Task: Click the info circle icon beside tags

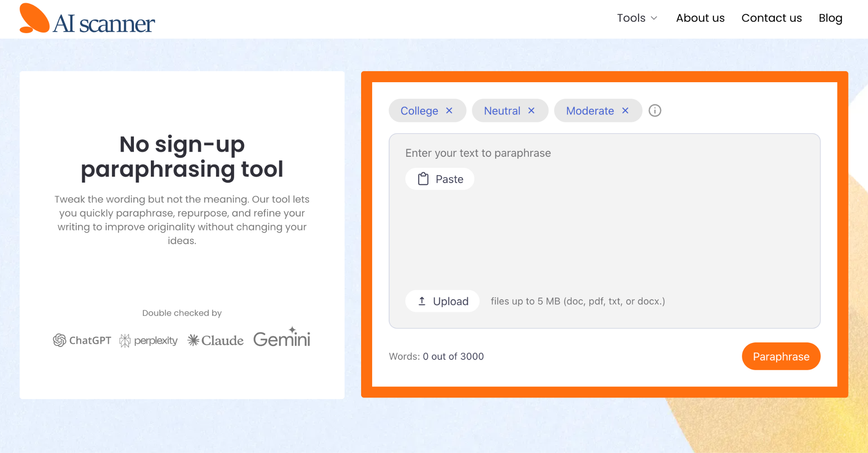Action: click(655, 111)
